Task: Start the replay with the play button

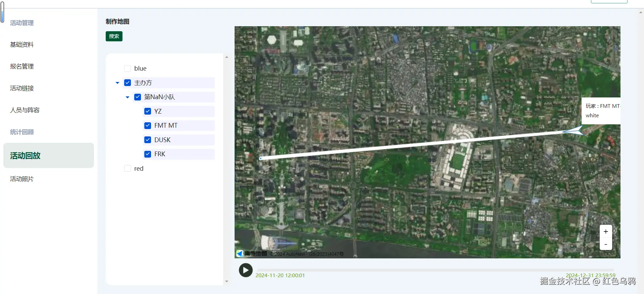Action: click(246, 270)
